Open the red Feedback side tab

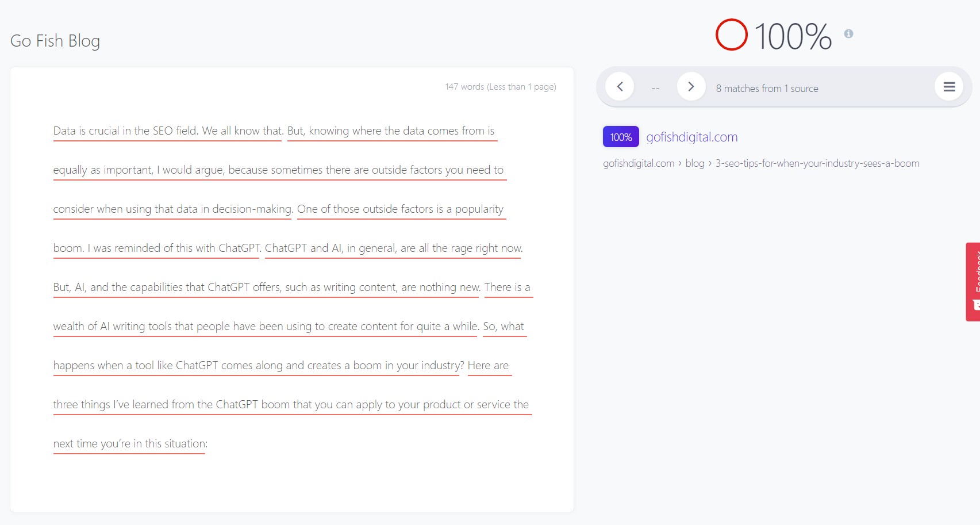tap(973, 282)
